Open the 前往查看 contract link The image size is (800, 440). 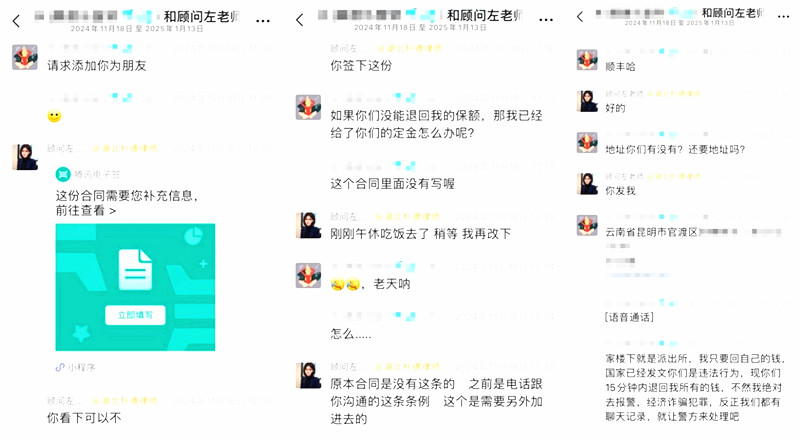[x=86, y=210]
